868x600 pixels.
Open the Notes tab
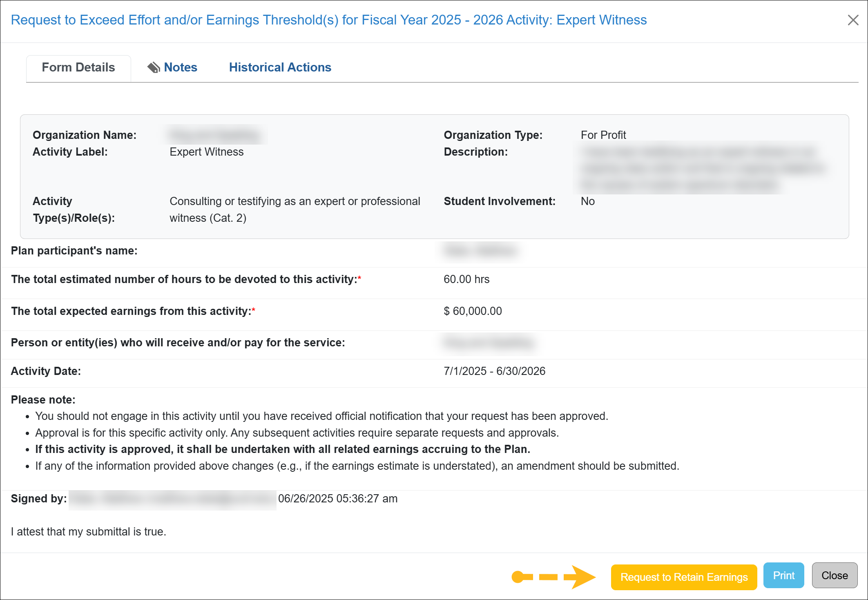click(x=180, y=67)
